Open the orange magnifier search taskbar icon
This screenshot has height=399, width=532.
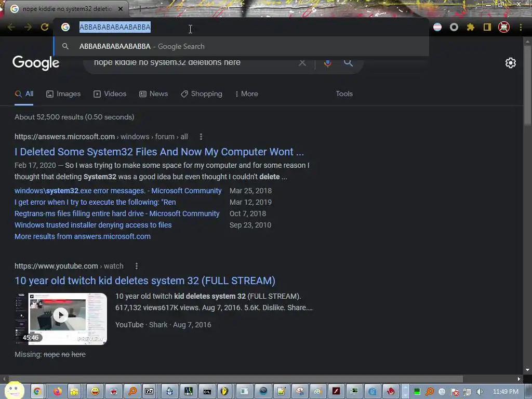click(x=132, y=392)
